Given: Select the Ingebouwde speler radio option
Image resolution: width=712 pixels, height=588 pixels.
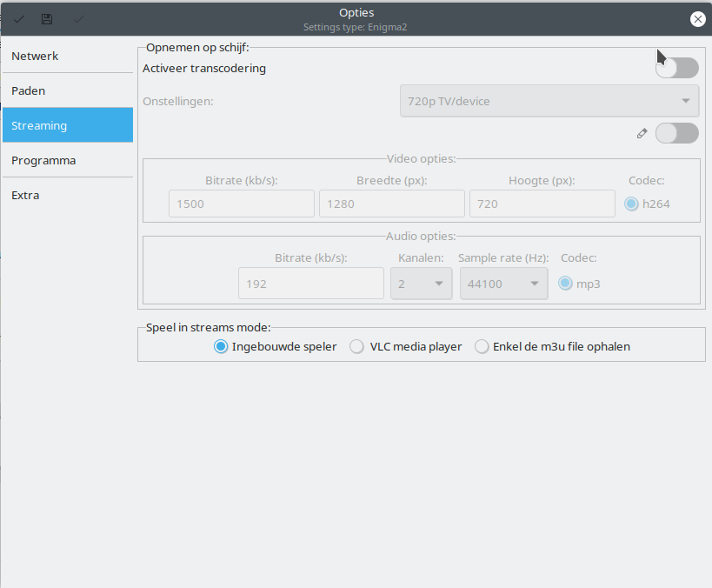Looking at the screenshot, I should (221, 346).
